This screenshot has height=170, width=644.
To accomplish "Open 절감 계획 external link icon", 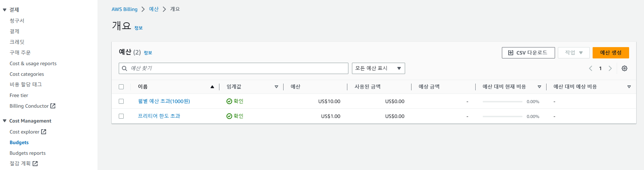I will 35,164.
